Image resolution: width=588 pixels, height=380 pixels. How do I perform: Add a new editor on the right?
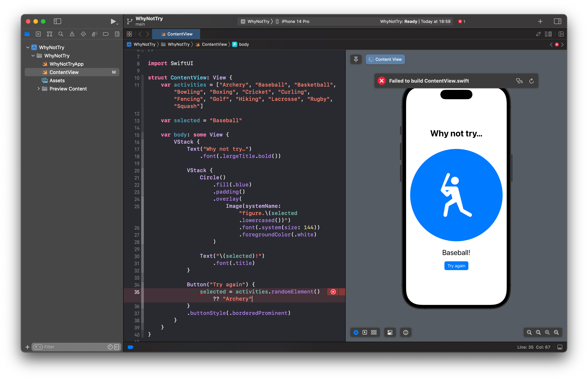coord(561,34)
